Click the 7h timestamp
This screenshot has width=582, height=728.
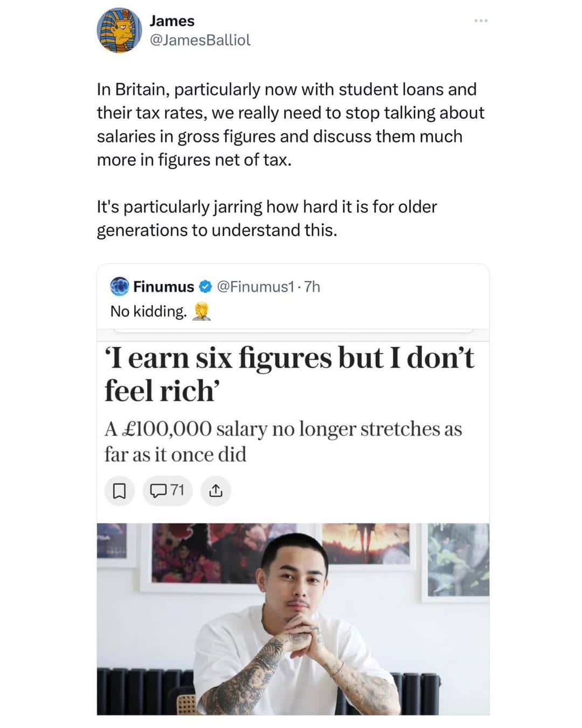tap(312, 287)
